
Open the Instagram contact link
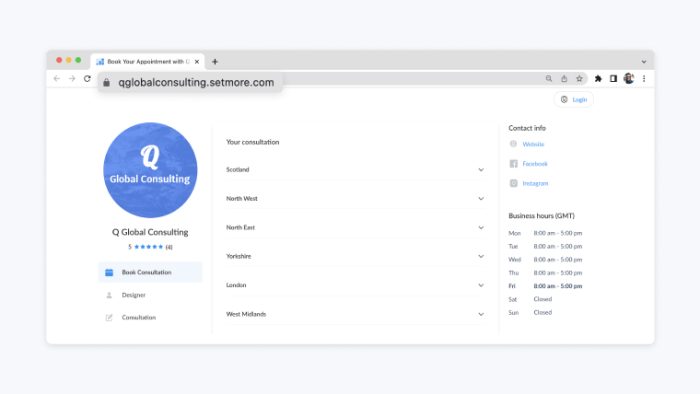pos(535,183)
